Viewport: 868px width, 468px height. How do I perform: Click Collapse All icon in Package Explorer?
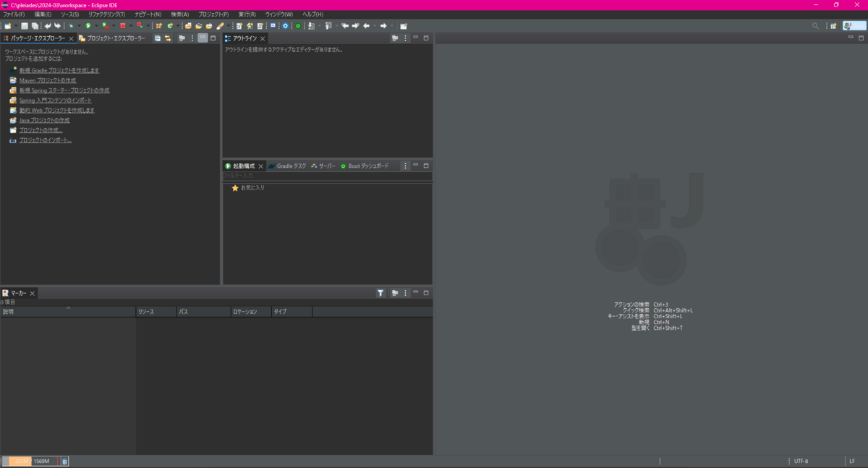point(157,38)
